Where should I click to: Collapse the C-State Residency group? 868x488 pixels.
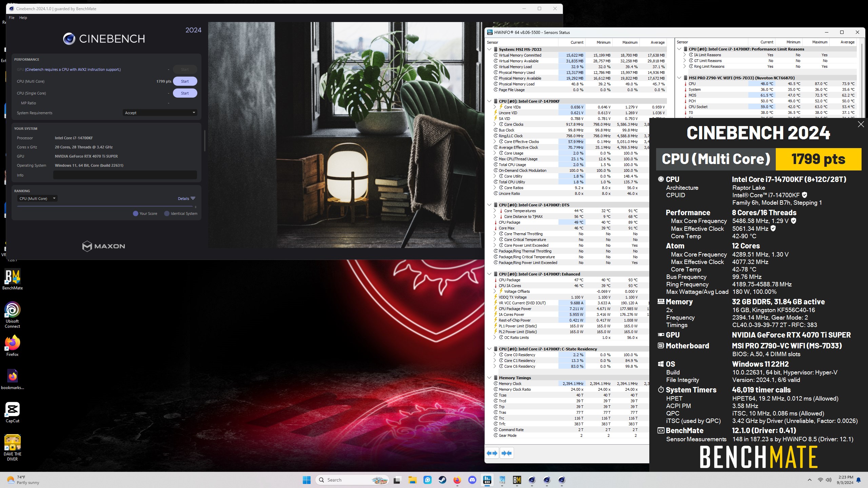489,349
